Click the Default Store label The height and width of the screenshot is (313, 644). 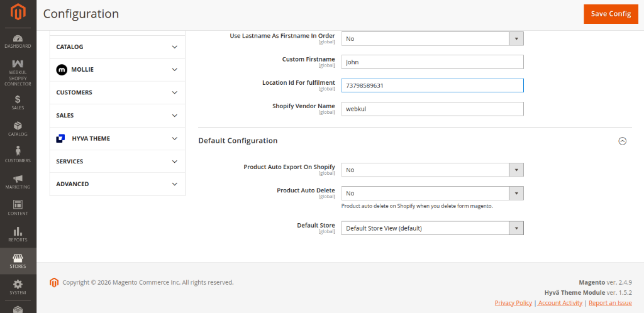(316, 225)
